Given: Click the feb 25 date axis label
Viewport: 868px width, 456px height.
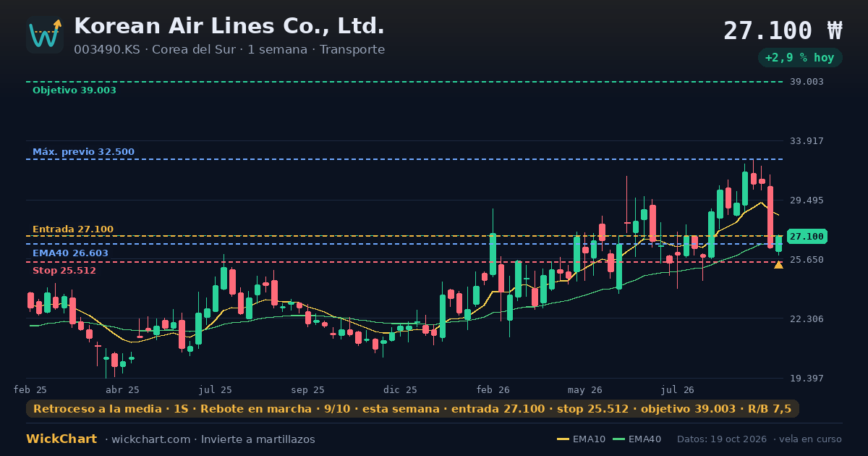Looking at the screenshot, I should coord(30,390).
